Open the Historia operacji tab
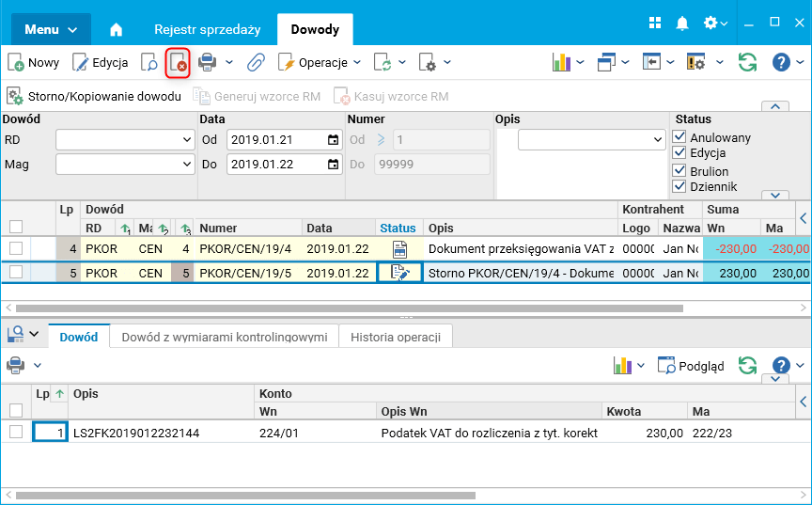This screenshot has height=505, width=812. pos(396,337)
